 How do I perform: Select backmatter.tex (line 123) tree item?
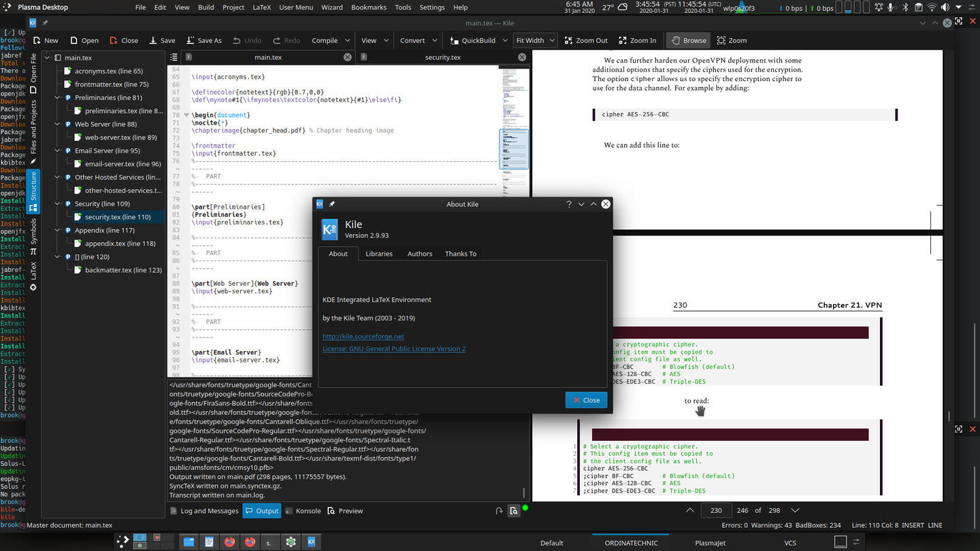[x=123, y=270]
